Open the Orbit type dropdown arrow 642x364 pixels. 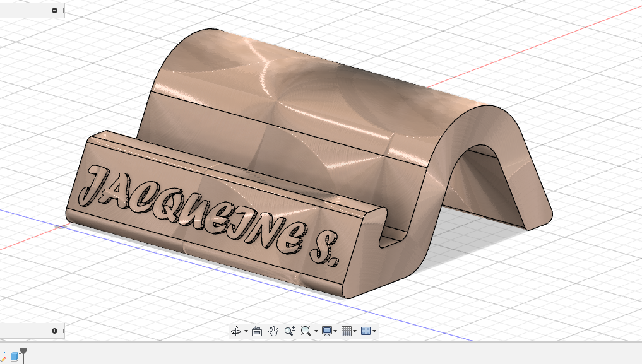pos(246,331)
